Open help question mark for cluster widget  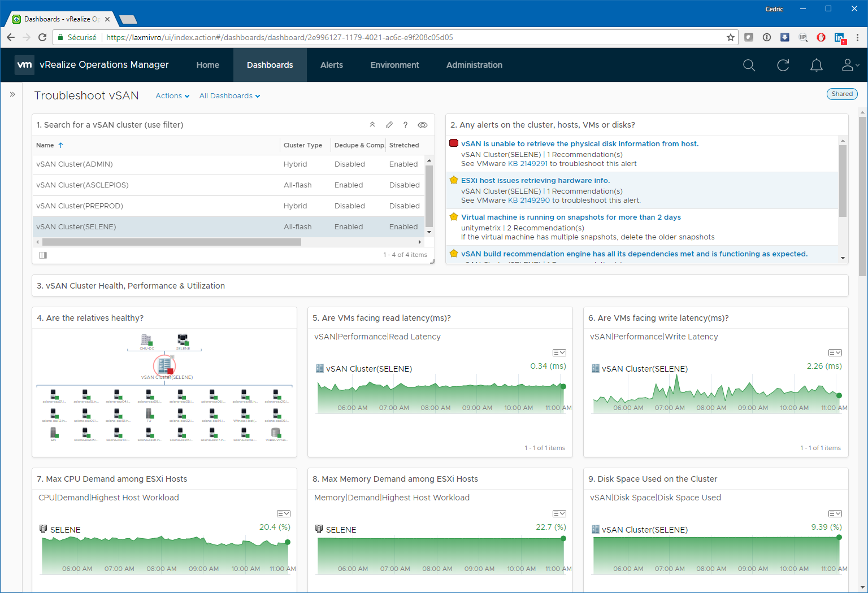[405, 125]
